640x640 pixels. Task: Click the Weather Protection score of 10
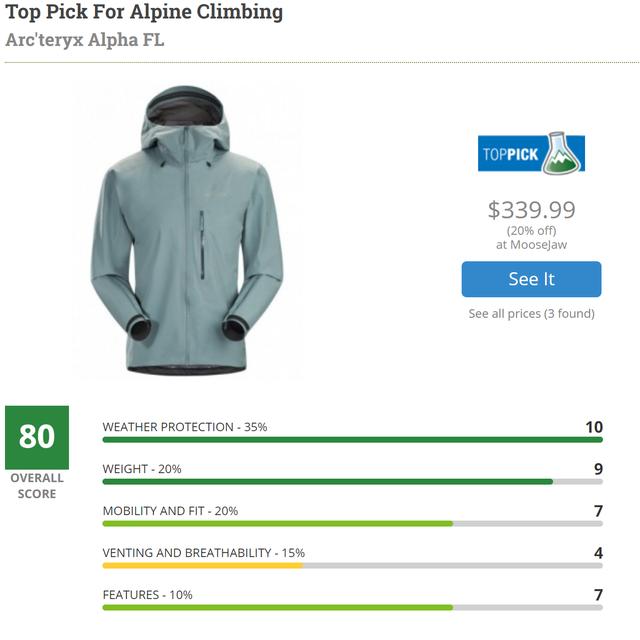coord(594,427)
